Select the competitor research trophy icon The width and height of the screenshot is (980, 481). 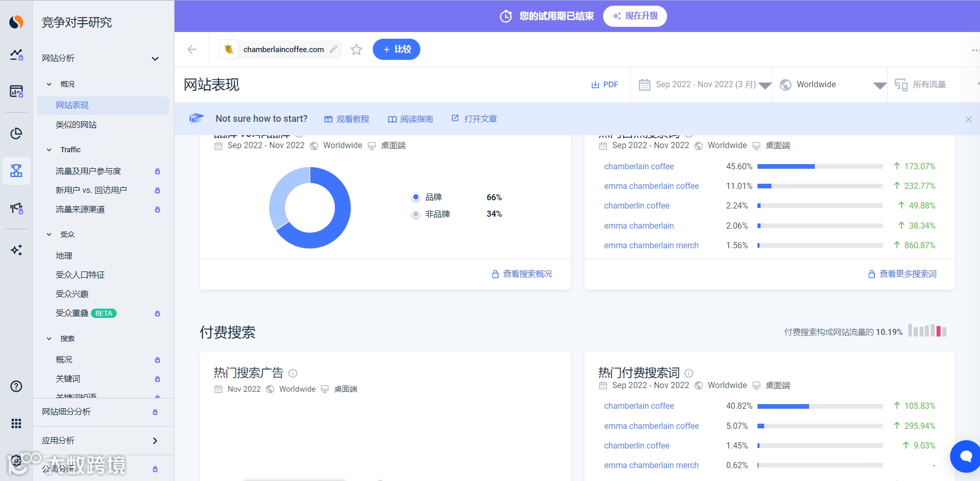16,170
